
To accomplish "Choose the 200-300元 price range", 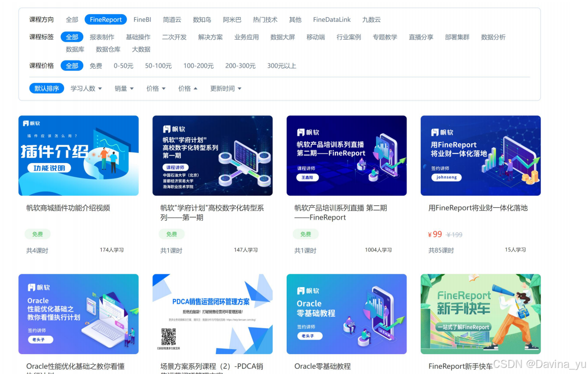I will tap(240, 66).
